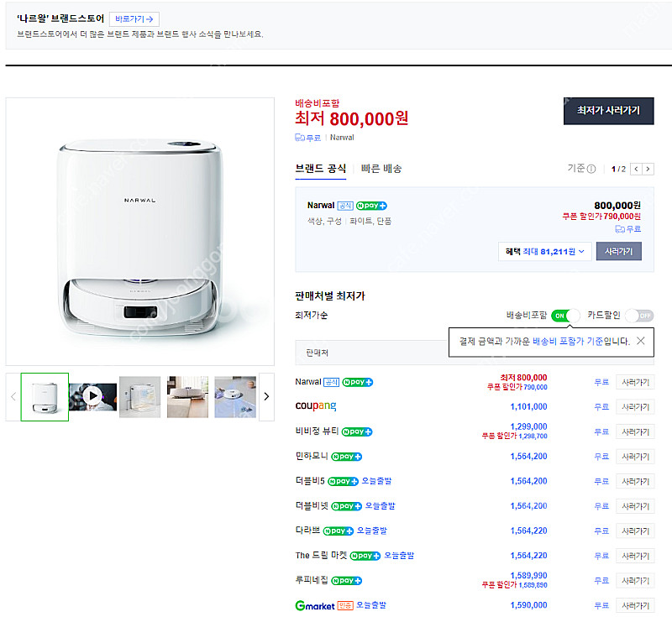This screenshot has height=617, width=672.
Task: Click the N Pay badge beside 다라쁘
Action: click(339, 531)
